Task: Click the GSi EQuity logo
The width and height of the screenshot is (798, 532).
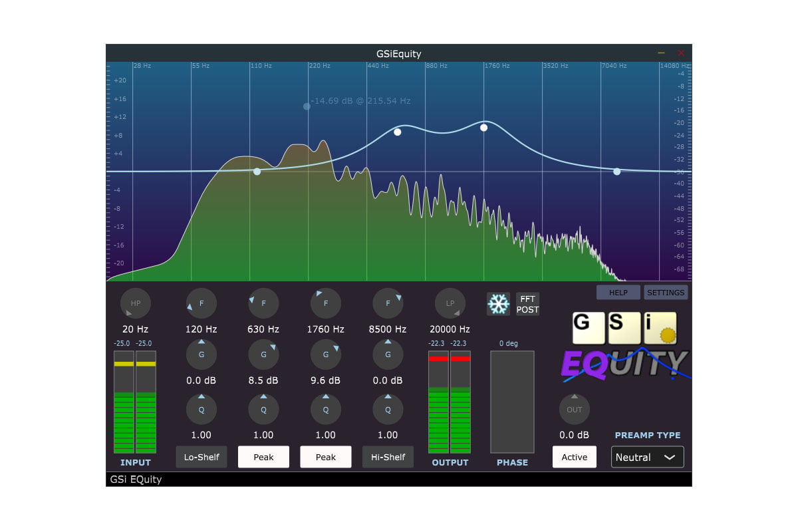Action: [625, 347]
